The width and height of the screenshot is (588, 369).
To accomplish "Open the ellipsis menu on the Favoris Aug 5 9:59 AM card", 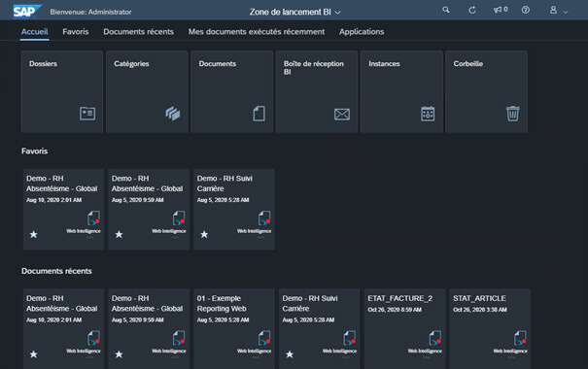I will (x=175, y=238).
